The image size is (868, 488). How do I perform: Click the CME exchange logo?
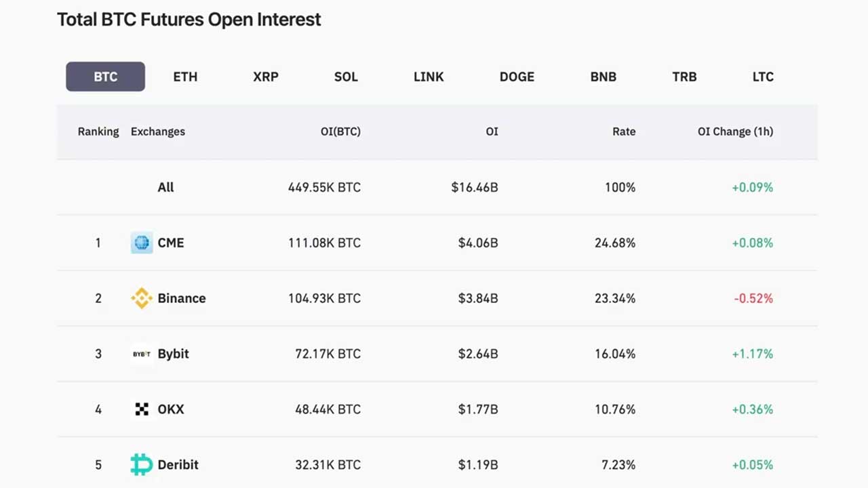click(141, 243)
